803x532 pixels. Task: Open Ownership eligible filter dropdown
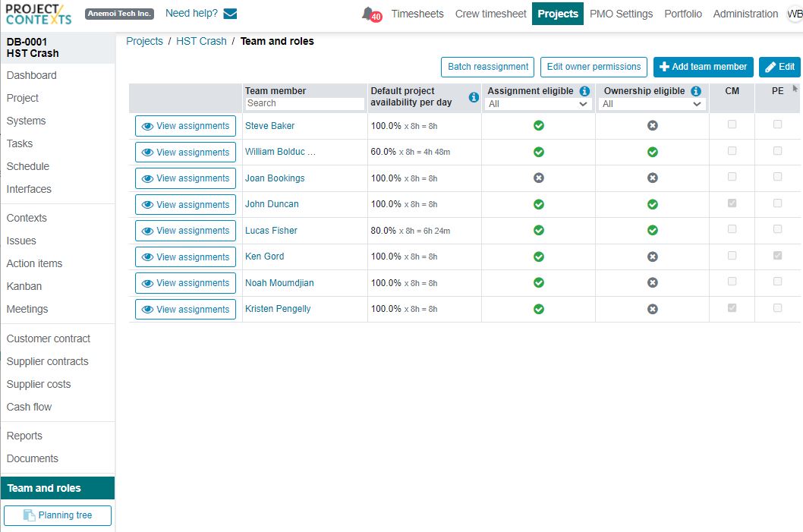point(651,104)
